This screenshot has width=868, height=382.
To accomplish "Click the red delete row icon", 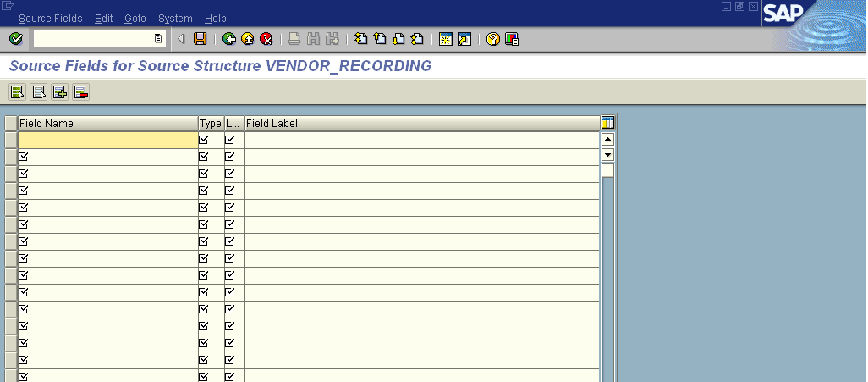I will (81, 91).
